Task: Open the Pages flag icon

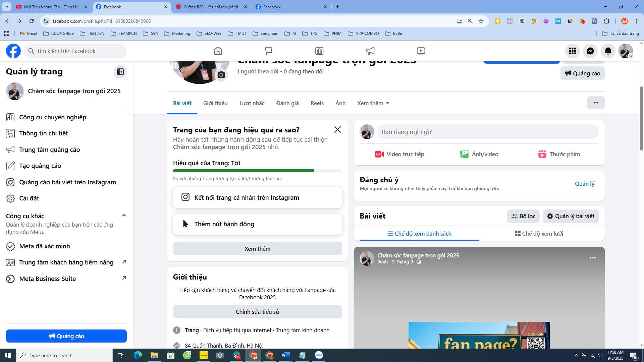Action: point(269,51)
